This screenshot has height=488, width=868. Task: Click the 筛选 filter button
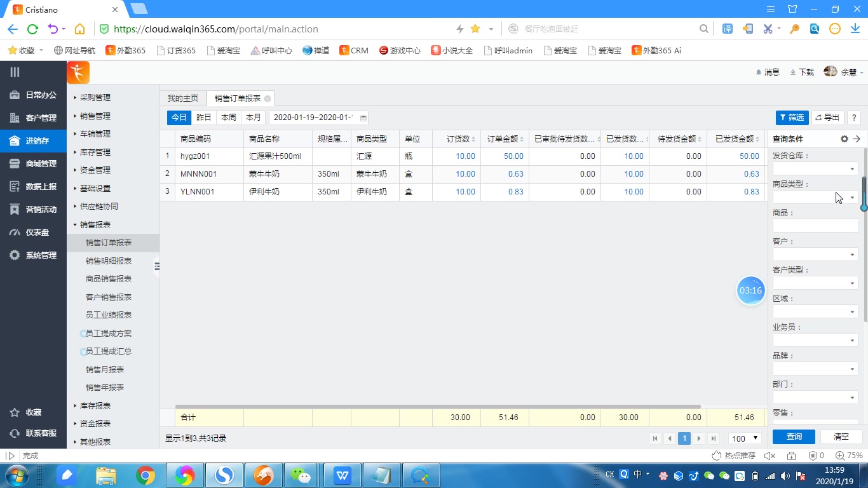click(792, 118)
